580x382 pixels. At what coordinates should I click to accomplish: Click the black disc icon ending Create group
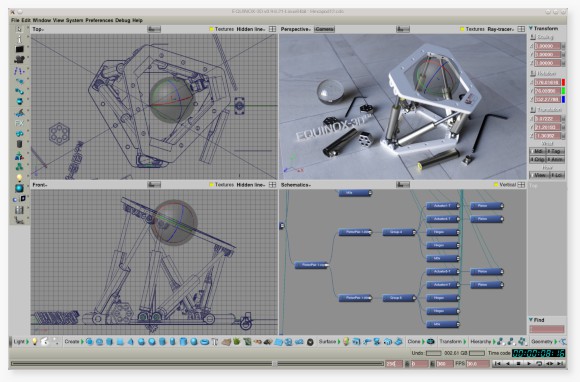310,342
